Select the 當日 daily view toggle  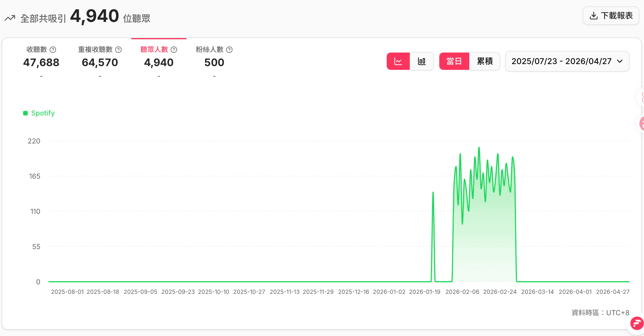pos(454,61)
